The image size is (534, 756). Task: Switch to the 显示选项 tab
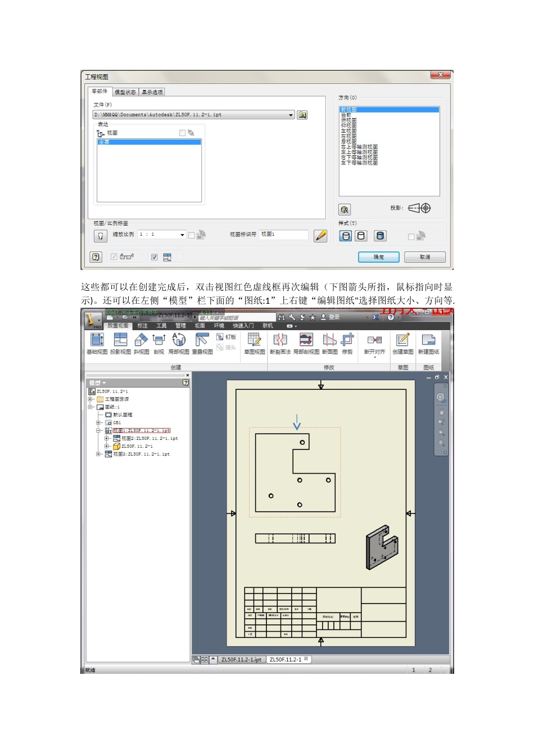pyautogui.click(x=152, y=92)
